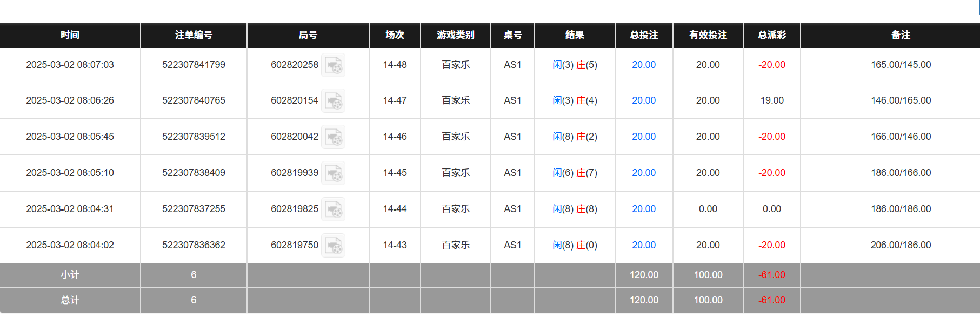Select the 游戏类别 header
The height and width of the screenshot is (318, 980).
pyautogui.click(x=455, y=35)
